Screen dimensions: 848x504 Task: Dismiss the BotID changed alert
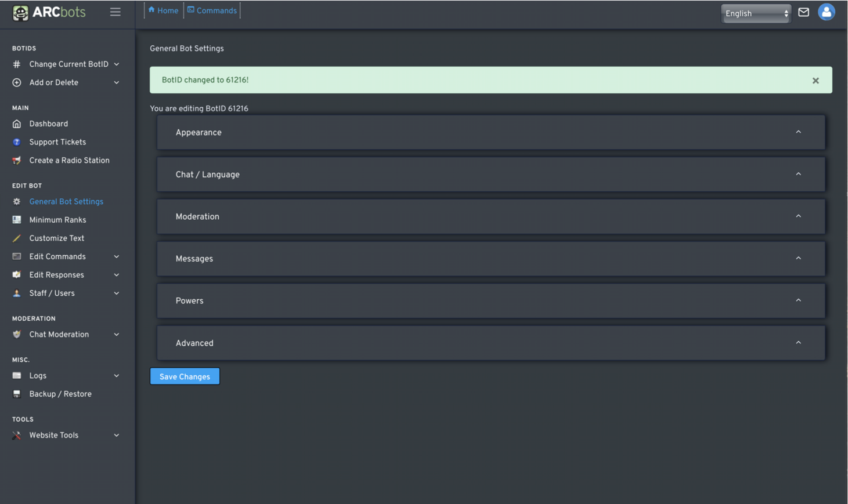(x=815, y=81)
